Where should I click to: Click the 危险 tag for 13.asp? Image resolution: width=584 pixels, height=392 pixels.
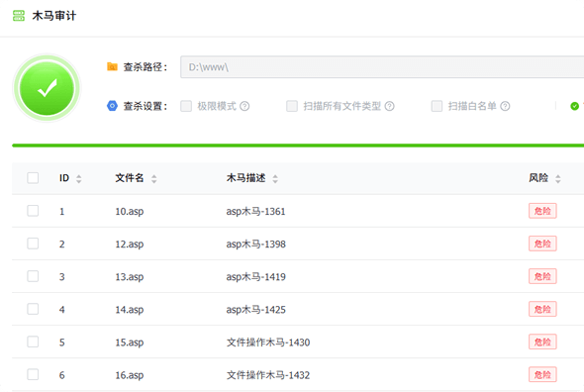(x=542, y=276)
